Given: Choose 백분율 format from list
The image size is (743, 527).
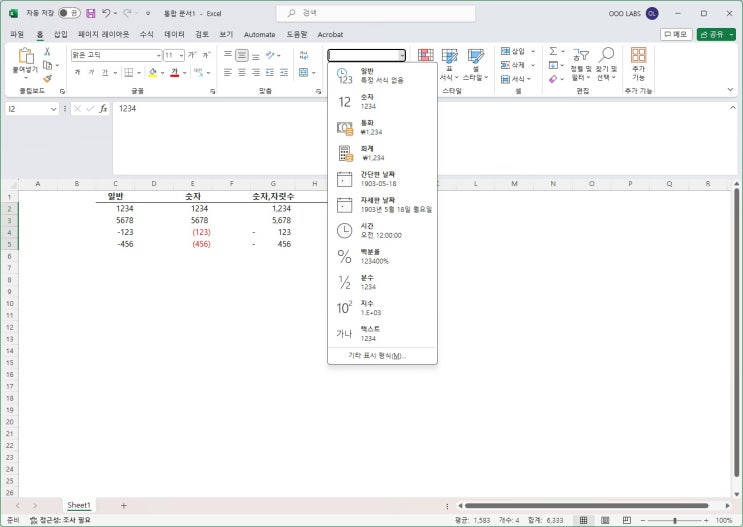Looking at the screenshot, I should point(382,256).
